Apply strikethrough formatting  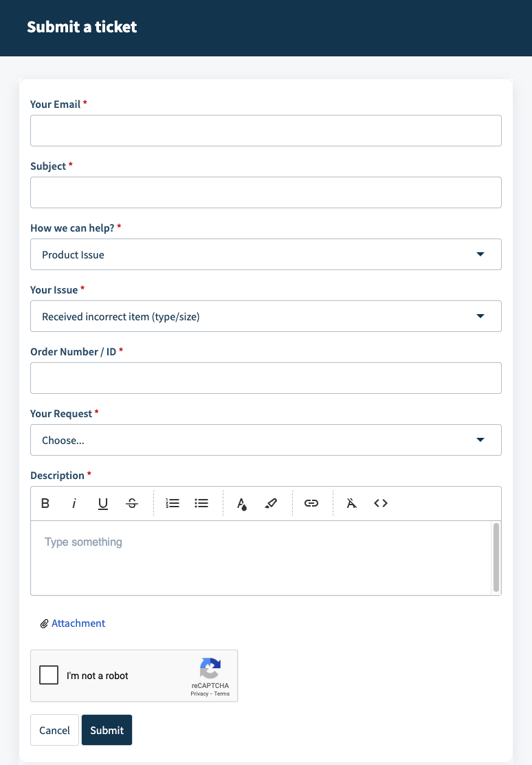132,503
